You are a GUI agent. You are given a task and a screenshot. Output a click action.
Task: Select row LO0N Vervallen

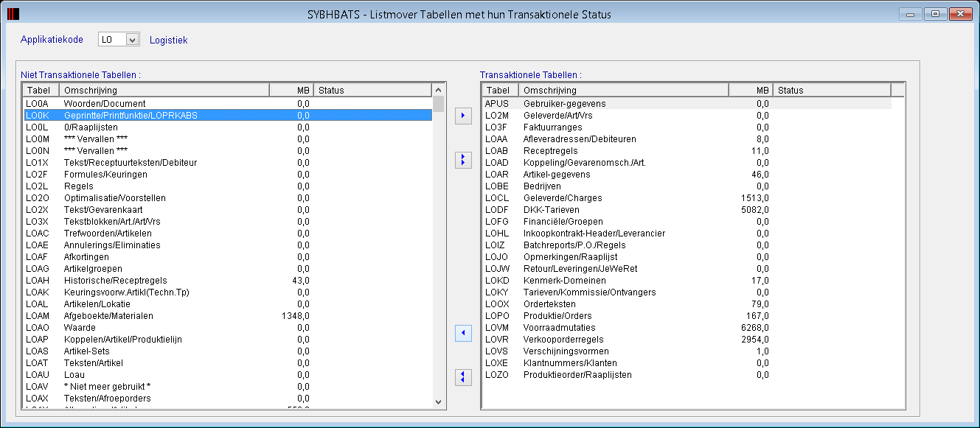click(227, 150)
